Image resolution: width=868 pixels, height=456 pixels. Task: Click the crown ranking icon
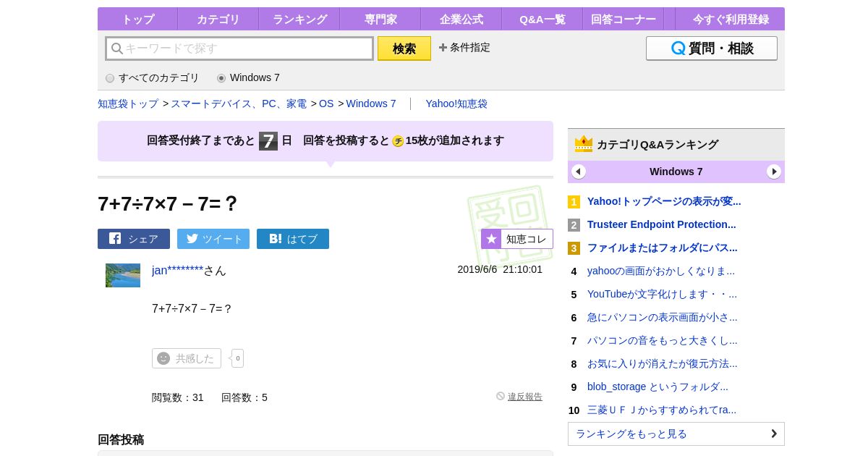584,144
